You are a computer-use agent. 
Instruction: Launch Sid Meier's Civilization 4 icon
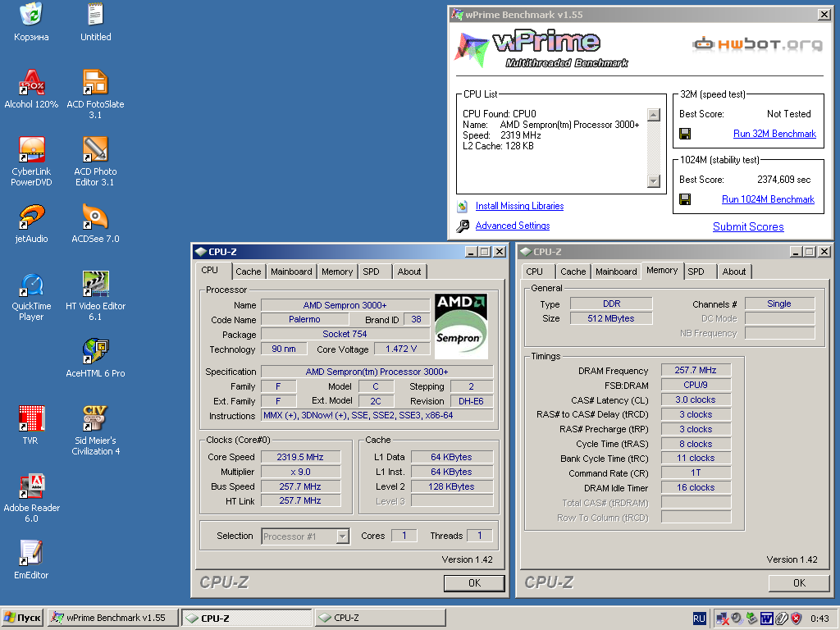(x=95, y=419)
